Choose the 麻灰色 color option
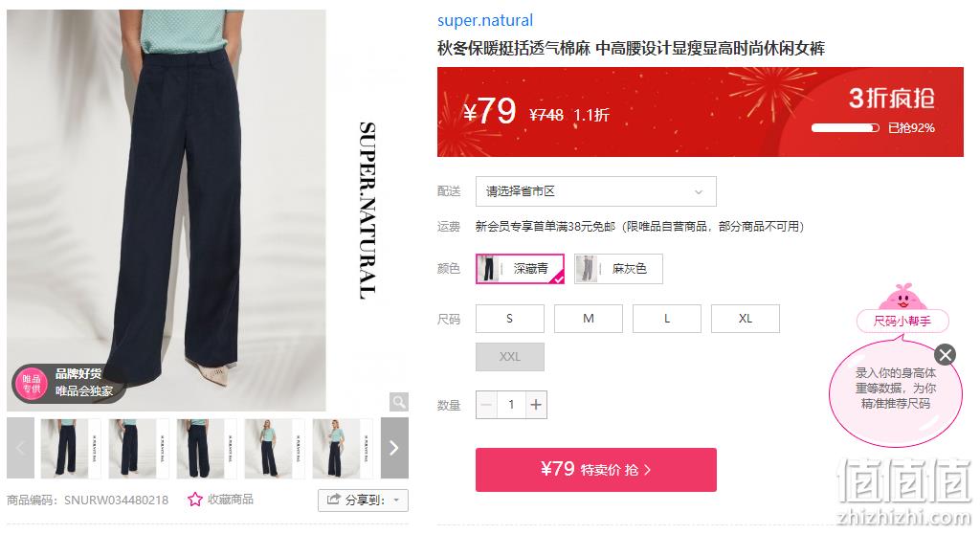Image resolution: width=980 pixels, height=534 pixels. [618, 269]
